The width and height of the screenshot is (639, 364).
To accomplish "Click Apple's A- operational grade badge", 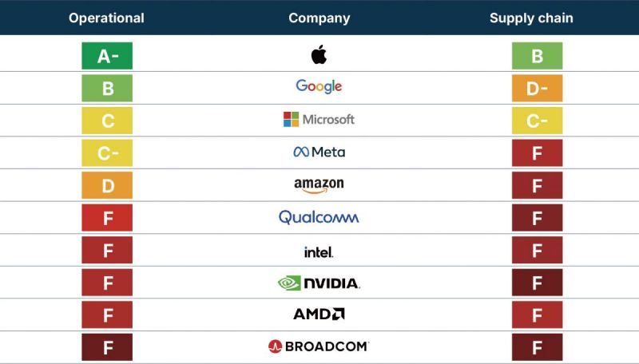I will click(107, 56).
